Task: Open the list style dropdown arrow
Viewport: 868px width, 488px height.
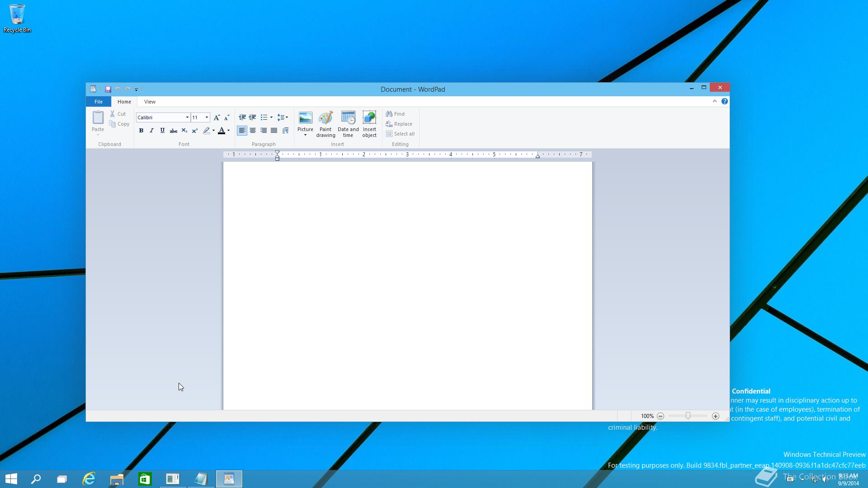Action: tap(271, 117)
